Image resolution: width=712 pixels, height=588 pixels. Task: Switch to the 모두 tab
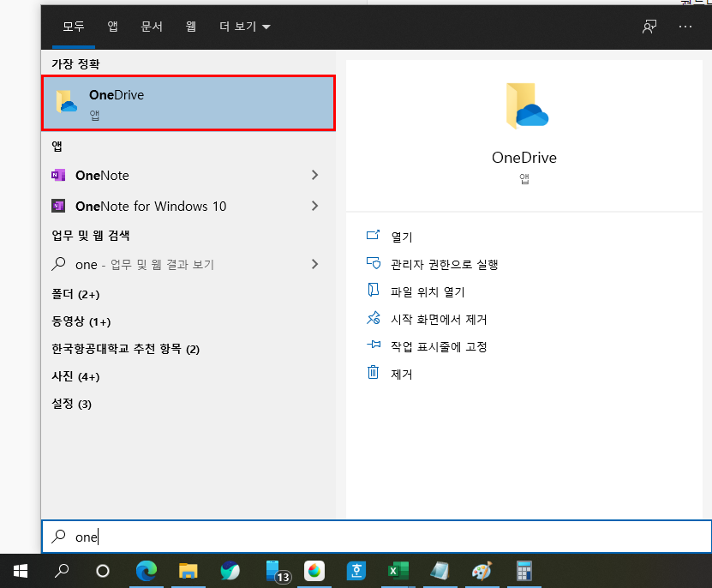(x=74, y=27)
